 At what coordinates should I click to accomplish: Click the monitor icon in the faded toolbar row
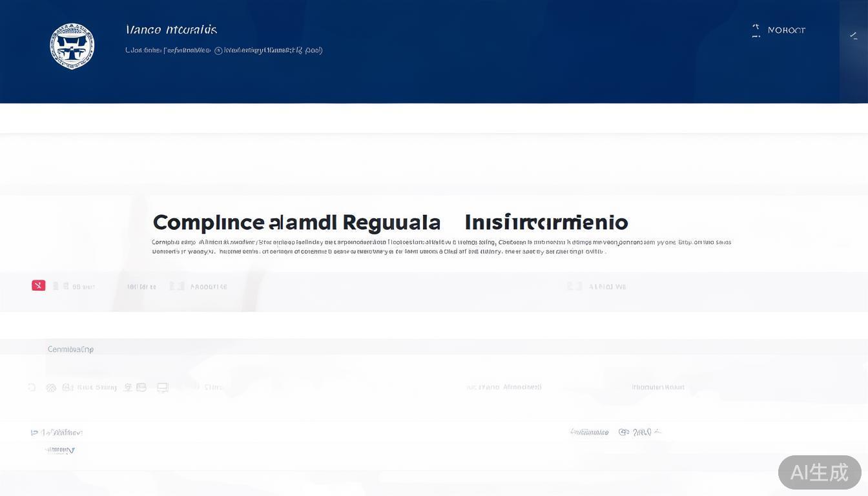point(163,387)
